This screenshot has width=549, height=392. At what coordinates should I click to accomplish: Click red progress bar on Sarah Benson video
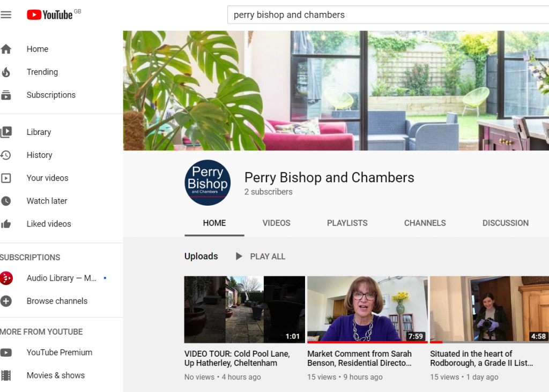point(367,342)
